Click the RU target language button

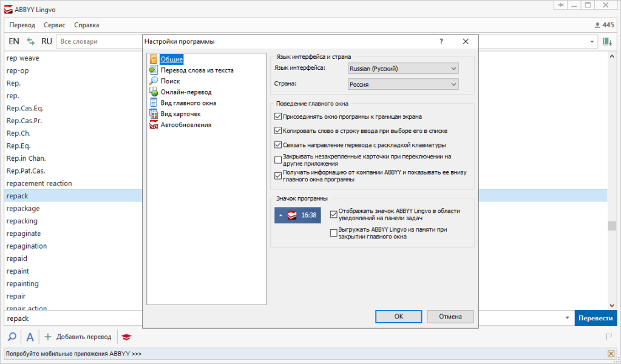click(47, 41)
